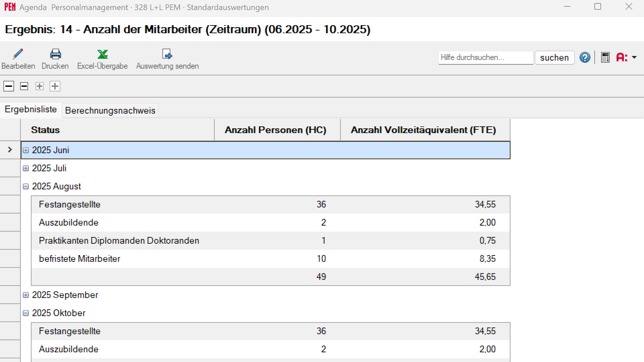The width and height of the screenshot is (644, 362).
Task: Click the large expand-all plus icon
Action: (x=55, y=86)
